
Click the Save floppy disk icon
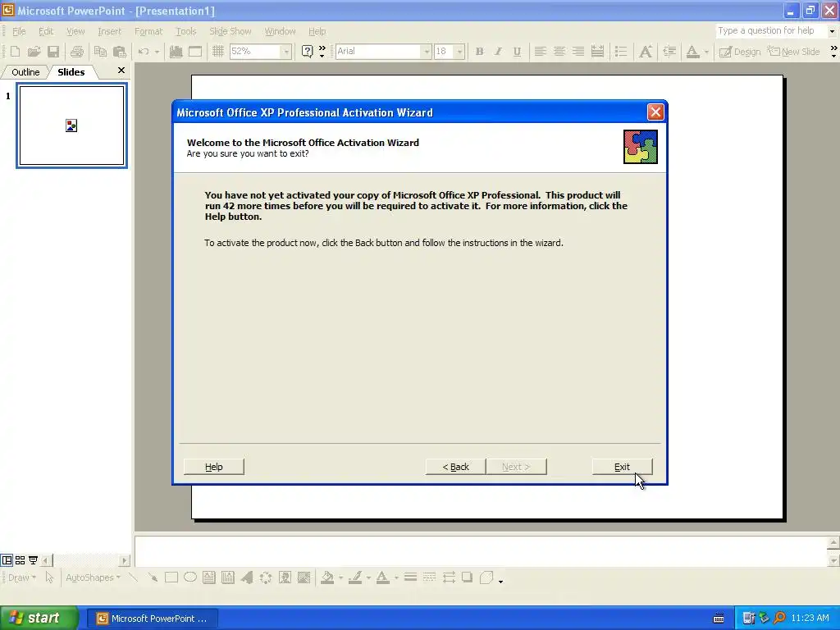[x=53, y=52]
